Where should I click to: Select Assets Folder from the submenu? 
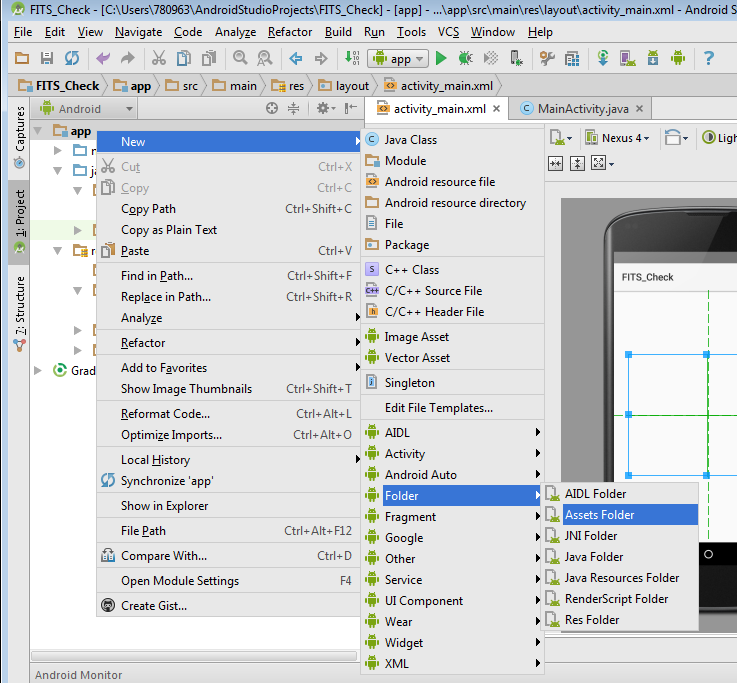tap(599, 515)
